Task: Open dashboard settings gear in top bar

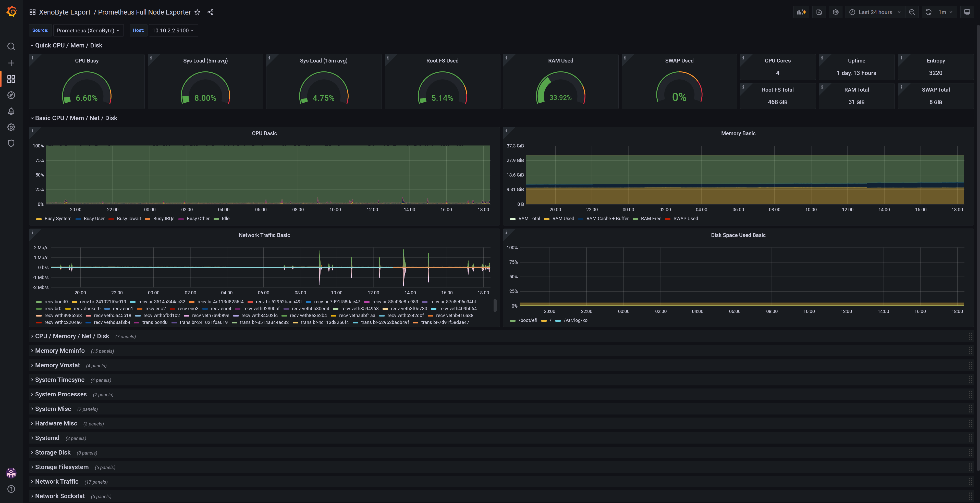Action: pyautogui.click(x=836, y=12)
